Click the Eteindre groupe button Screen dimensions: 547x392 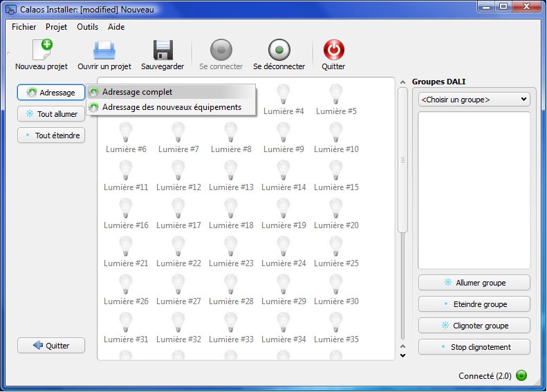474,304
